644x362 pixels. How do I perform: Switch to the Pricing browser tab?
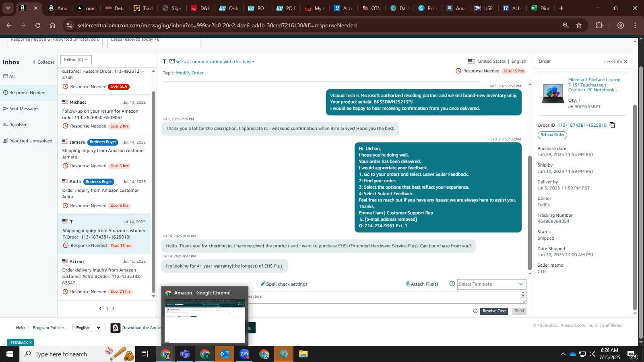click(x=427, y=8)
